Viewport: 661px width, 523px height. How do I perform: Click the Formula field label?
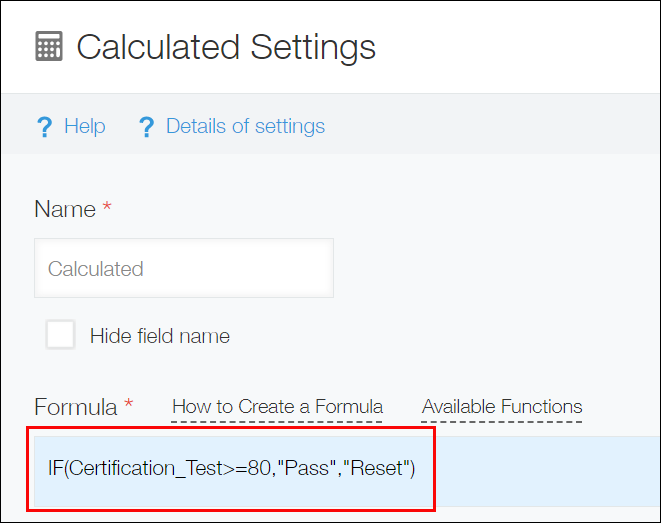pyautogui.click(x=75, y=407)
